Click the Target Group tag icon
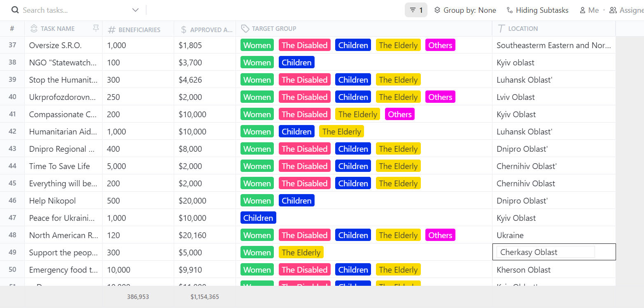Image resolution: width=644 pixels, height=308 pixels. [x=245, y=28]
